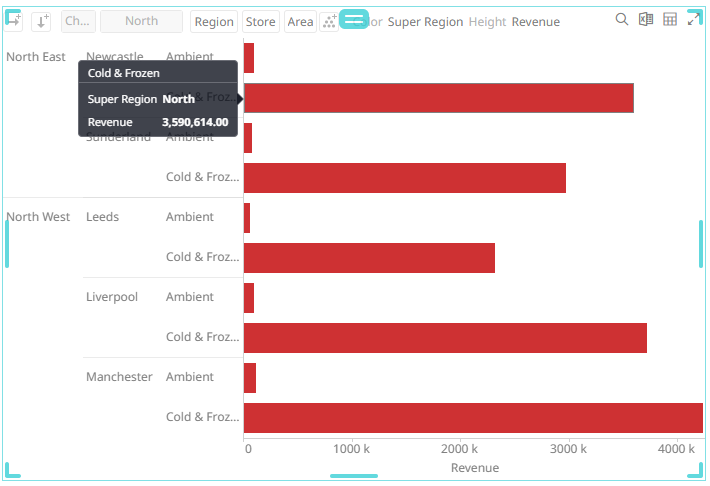Click the highlighted Newcastle Cold & Frozen bar

click(x=438, y=98)
